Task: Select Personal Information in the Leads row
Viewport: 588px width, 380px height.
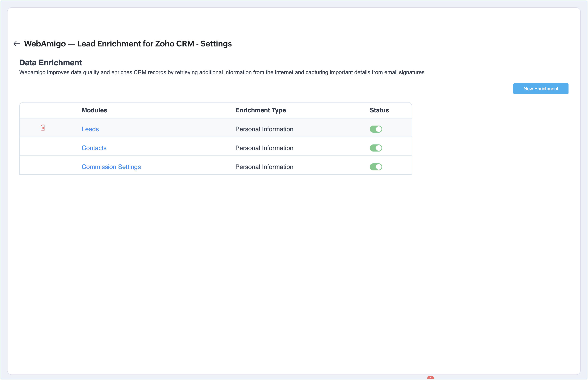Action: (264, 129)
